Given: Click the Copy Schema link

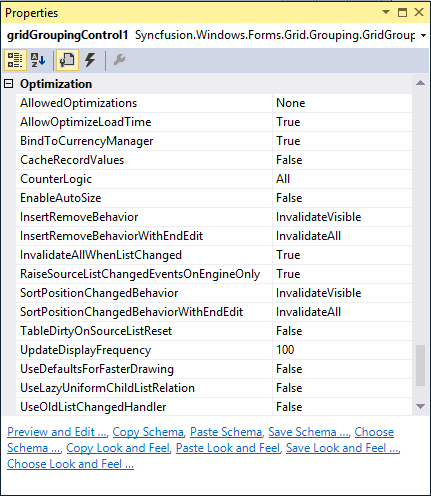Looking at the screenshot, I should (148, 432).
